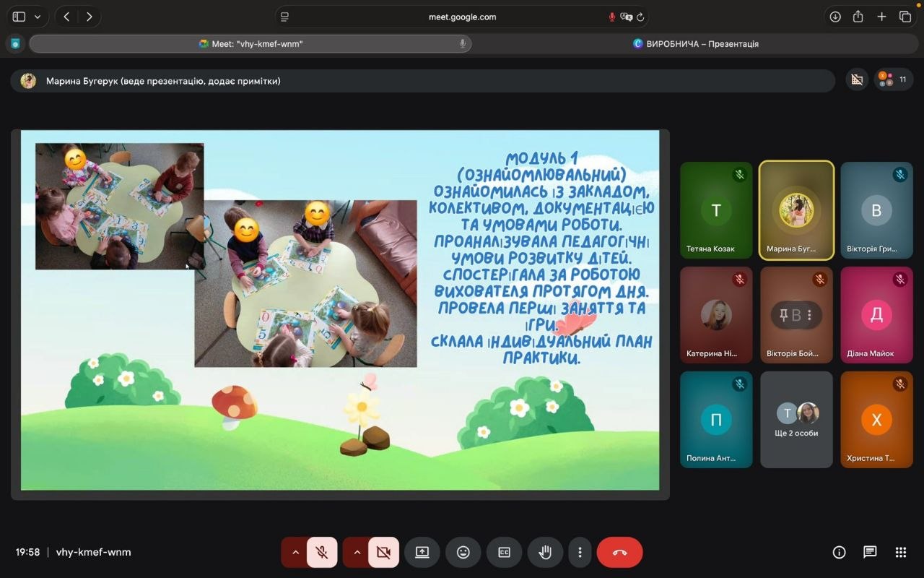Open the Safari sidebar dropdown chevron

click(38, 17)
